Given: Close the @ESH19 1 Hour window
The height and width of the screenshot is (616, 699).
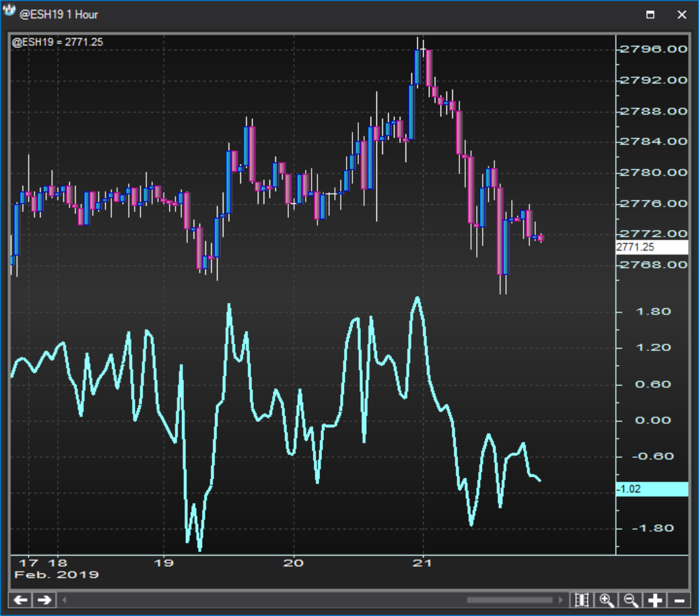Looking at the screenshot, I should (x=682, y=14).
